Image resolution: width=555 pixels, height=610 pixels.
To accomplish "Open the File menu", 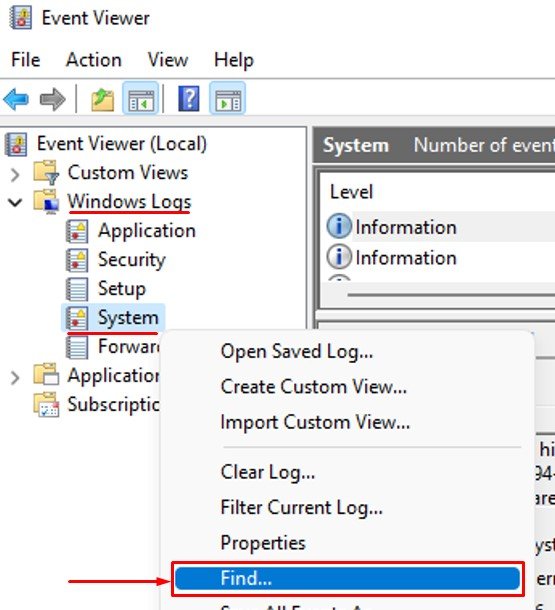I will [26, 60].
